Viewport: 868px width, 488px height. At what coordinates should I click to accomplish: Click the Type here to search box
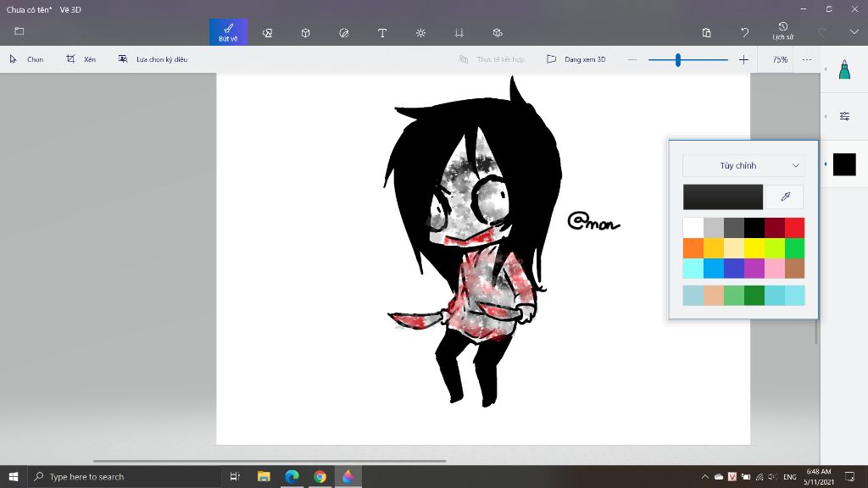tap(125, 476)
